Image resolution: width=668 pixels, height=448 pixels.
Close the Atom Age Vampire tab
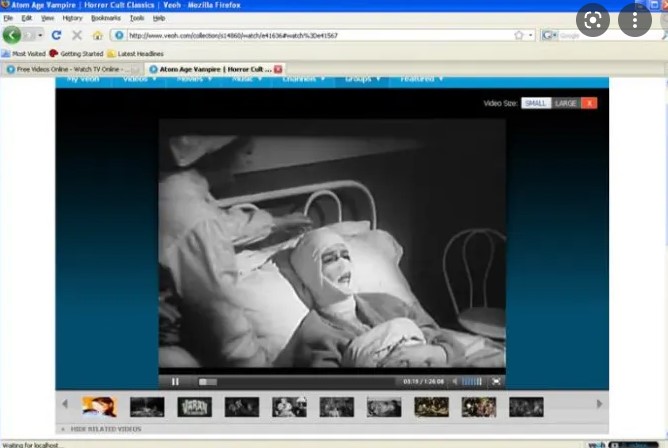pyautogui.click(x=278, y=69)
